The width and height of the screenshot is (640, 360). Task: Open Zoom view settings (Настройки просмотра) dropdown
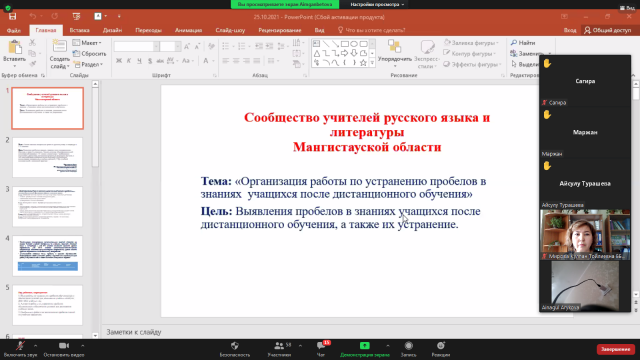[x=377, y=4]
